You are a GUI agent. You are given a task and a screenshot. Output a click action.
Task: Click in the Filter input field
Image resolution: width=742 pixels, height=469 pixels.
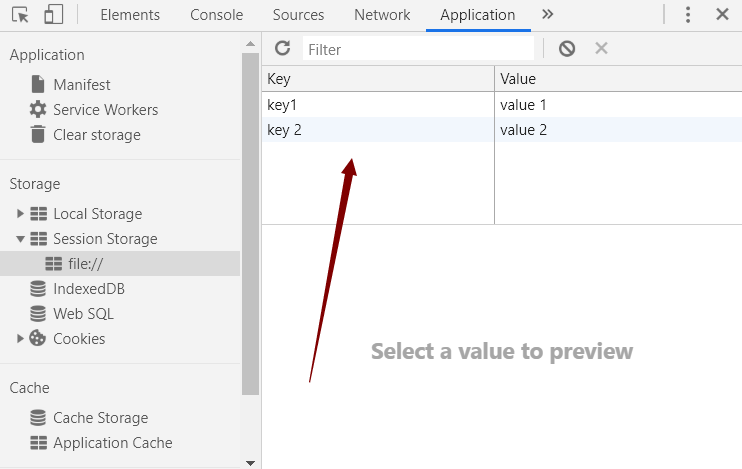pyautogui.click(x=418, y=48)
